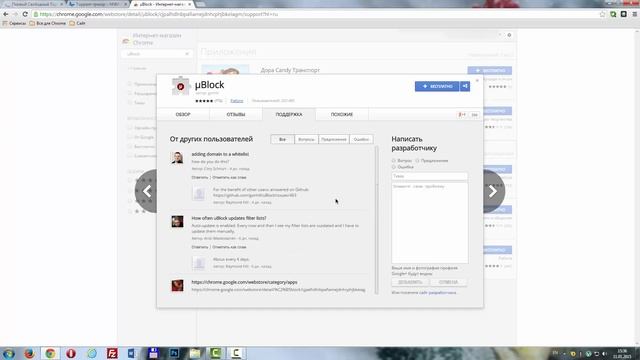Screen dimensions: 640x360
Task: Open the green Camtasia icon in the taskbar
Action: pyautogui.click(x=216, y=353)
